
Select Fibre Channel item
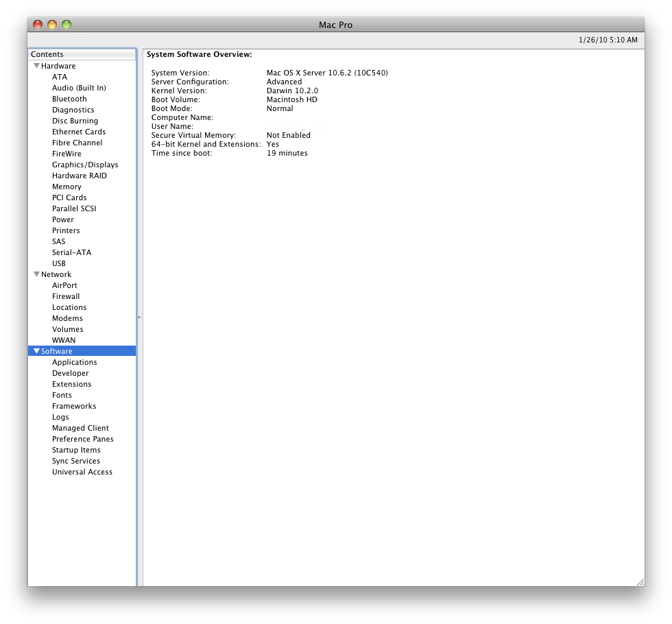click(x=77, y=143)
